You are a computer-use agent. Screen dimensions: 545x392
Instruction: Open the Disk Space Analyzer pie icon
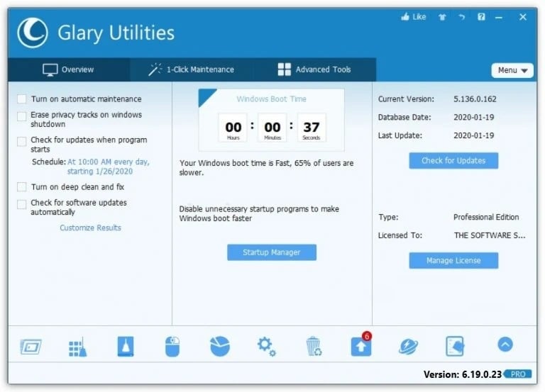click(x=220, y=346)
